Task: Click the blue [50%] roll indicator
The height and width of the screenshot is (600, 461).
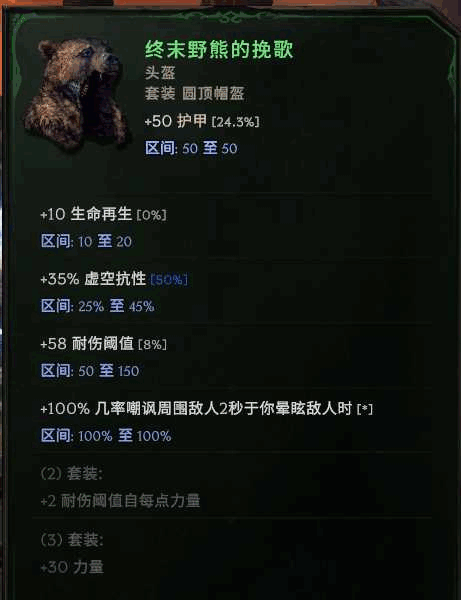Action: coord(169,280)
